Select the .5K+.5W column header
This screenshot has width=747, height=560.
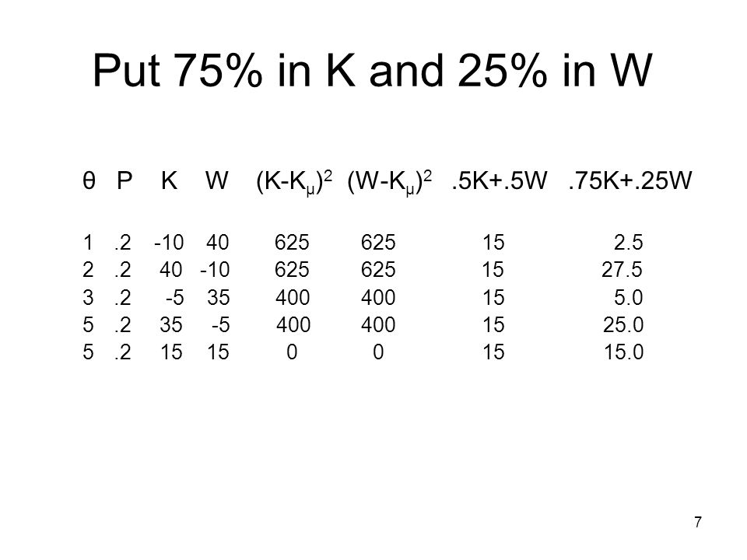(x=500, y=180)
